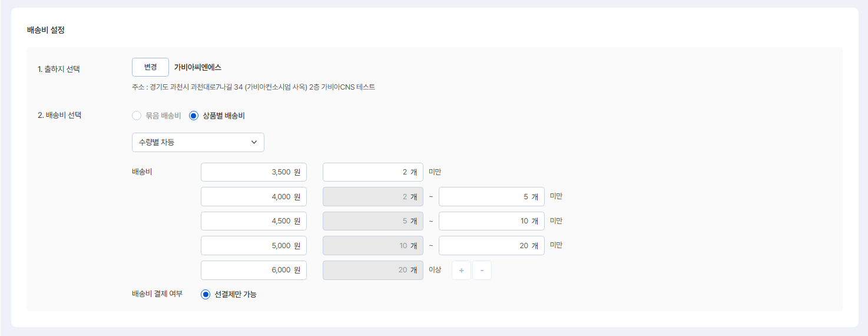Click the disabled 20 개 이상 quantity field
Image resolution: width=868 pixels, height=336 pixels.
tap(372, 271)
